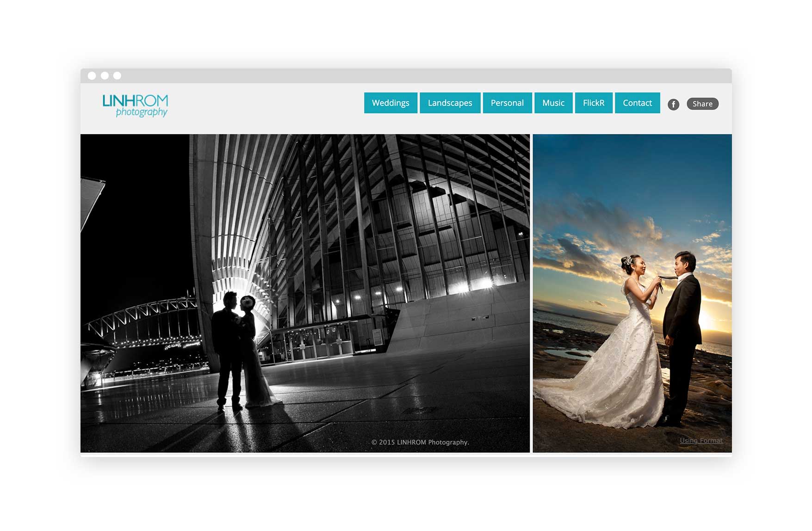Viewport: 812px width, 531px height.
Task: Click the third window control dot
Action: pyautogui.click(x=117, y=76)
